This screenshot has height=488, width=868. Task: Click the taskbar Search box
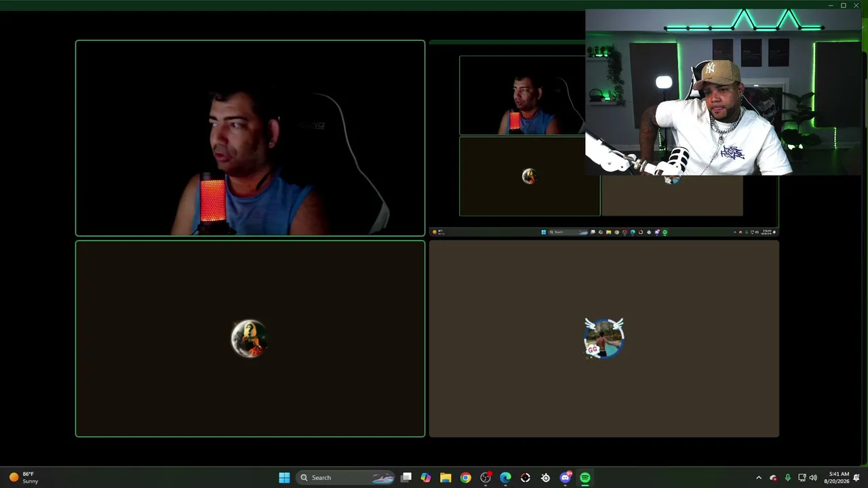(x=347, y=478)
